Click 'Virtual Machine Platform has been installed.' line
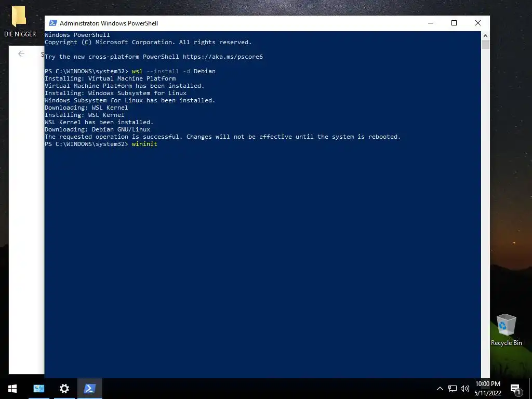Image resolution: width=532 pixels, height=399 pixels. pyautogui.click(x=125, y=86)
